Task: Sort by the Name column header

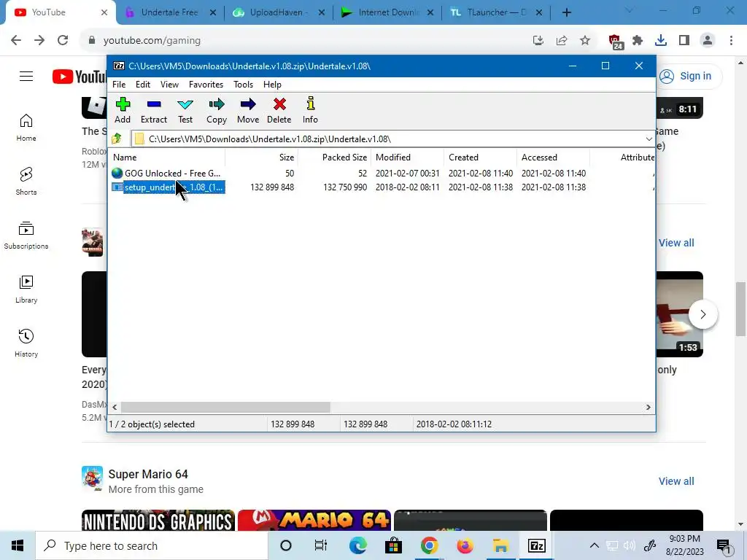Action: tap(167, 157)
